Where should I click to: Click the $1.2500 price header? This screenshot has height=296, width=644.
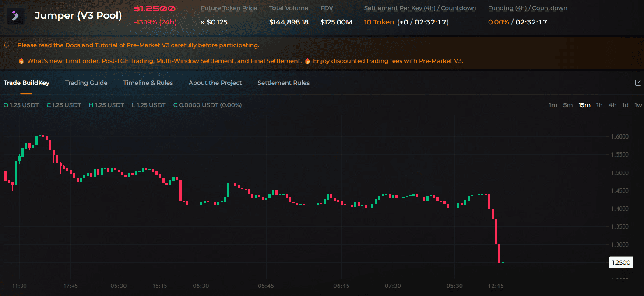(x=155, y=9)
